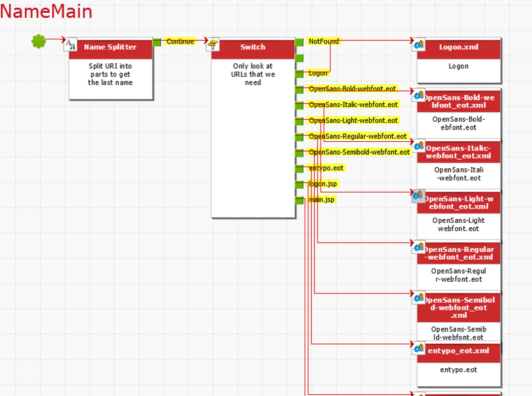Click the OpenSans-Bold-webfont_eot.xml node icon
532x396 pixels.
coord(419,95)
